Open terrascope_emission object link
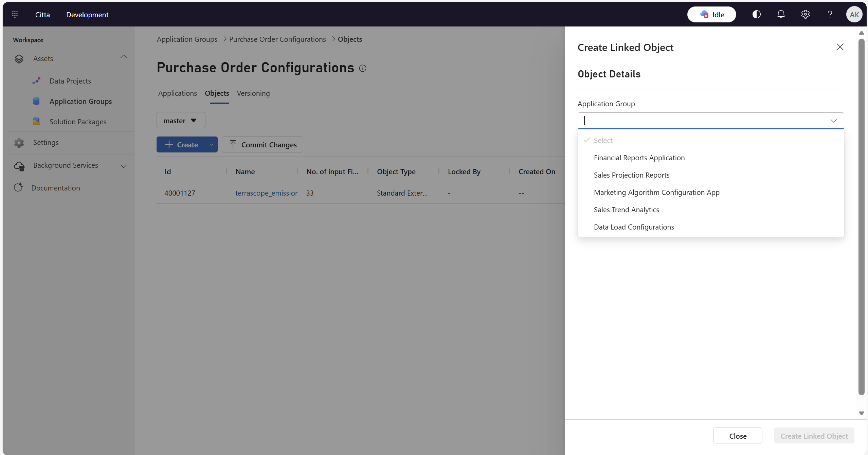The width and height of the screenshot is (868, 455). click(266, 193)
